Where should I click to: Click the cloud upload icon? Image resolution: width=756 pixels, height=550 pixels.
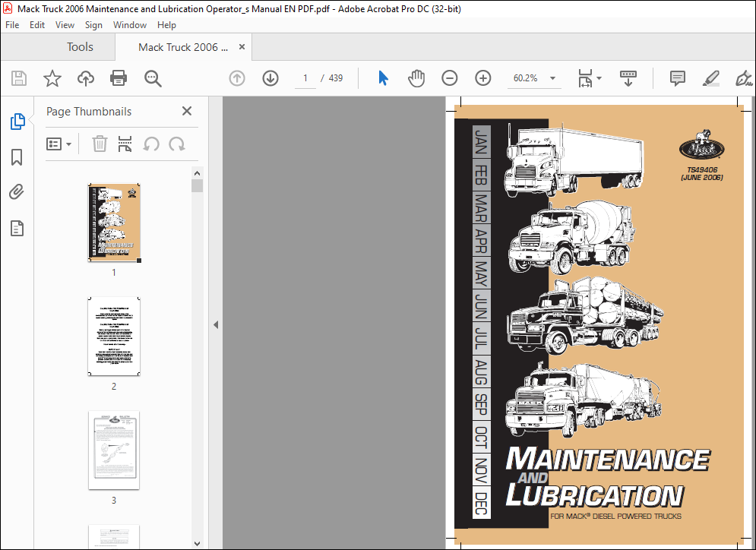86,78
